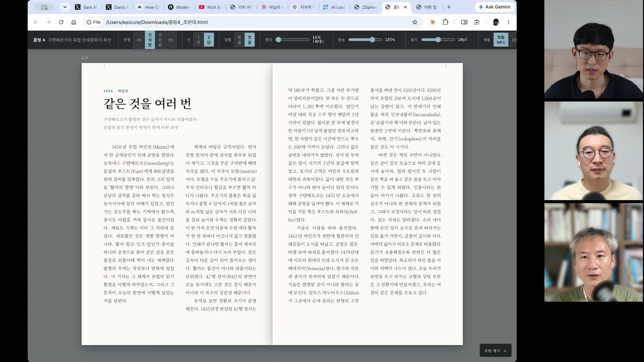Open the user profile avatar
Image resolution: width=644 pixels, height=362 pixels.
click(496, 22)
